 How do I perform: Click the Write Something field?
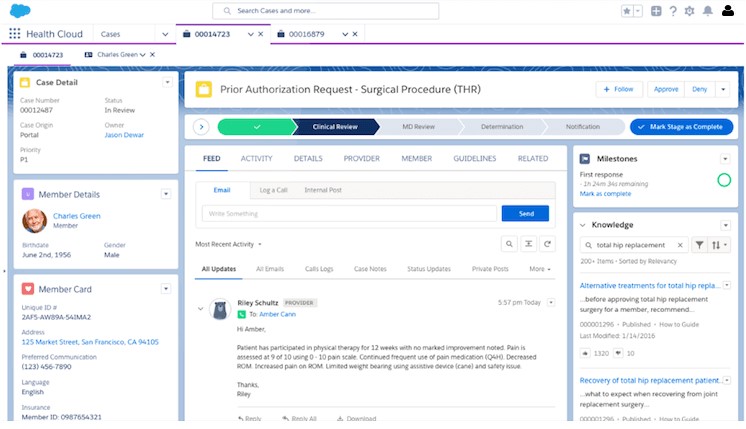pyautogui.click(x=349, y=214)
